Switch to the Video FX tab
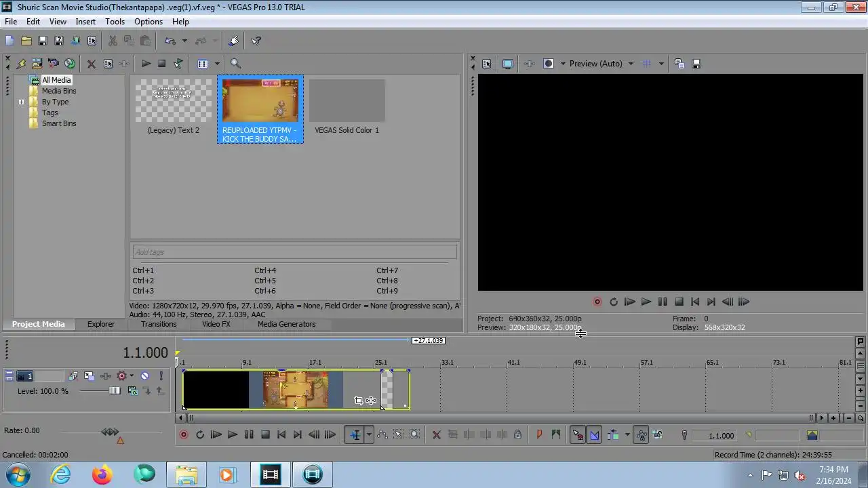The width and height of the screenshot is (868, 488). (216, 324)
